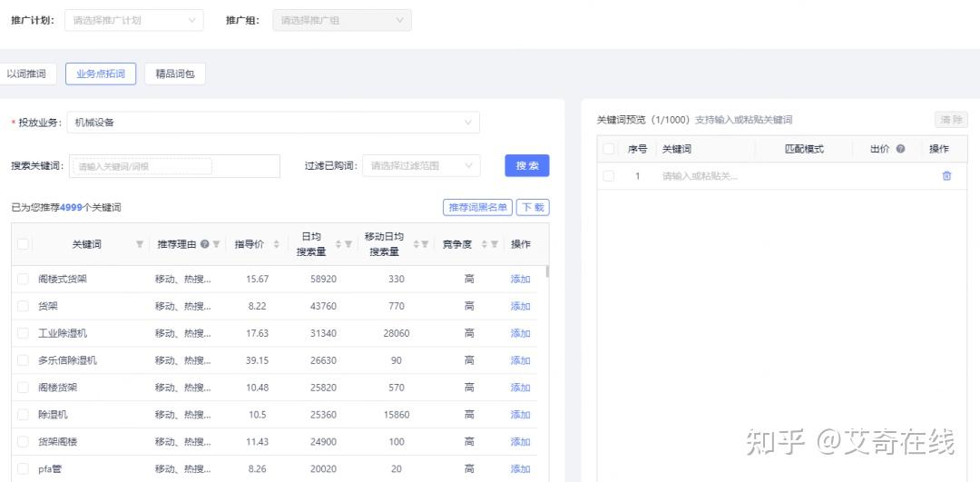Click guide price 11.43 cell
This screenshot has width=980, height=482.
[257, 442]
